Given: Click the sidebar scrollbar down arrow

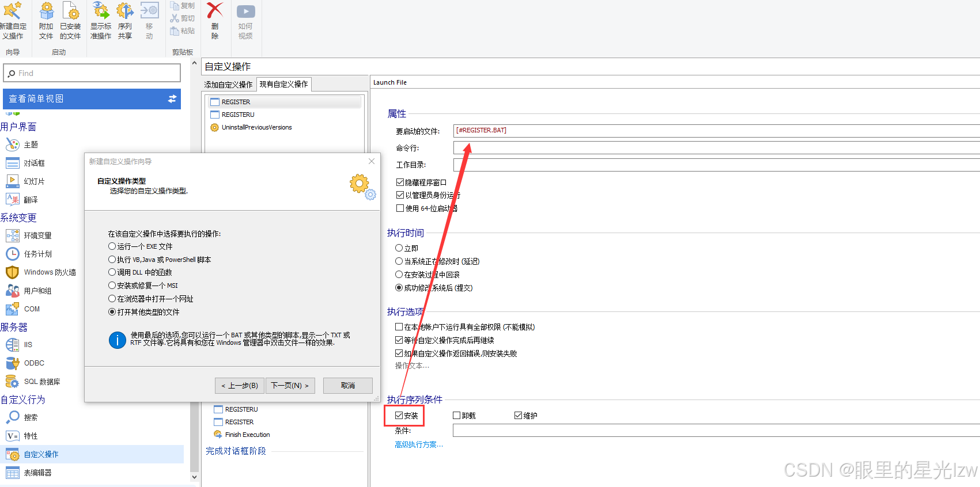Looking at the screenshot, I should (194, 477).
